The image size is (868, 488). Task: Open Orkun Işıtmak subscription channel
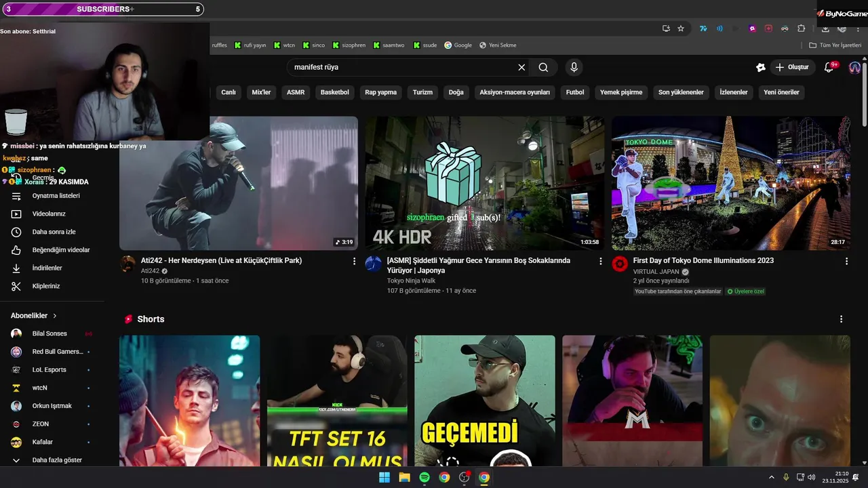52,406
